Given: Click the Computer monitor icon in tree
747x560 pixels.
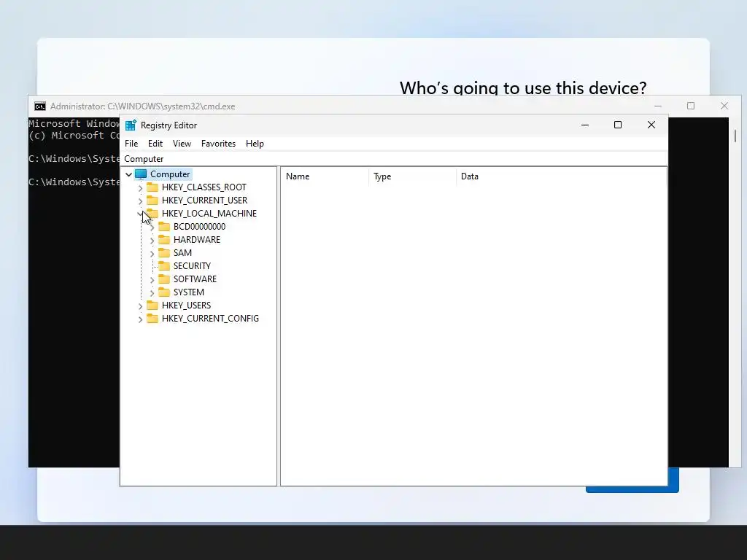Looking at the screenshot, I should (141, 174).
